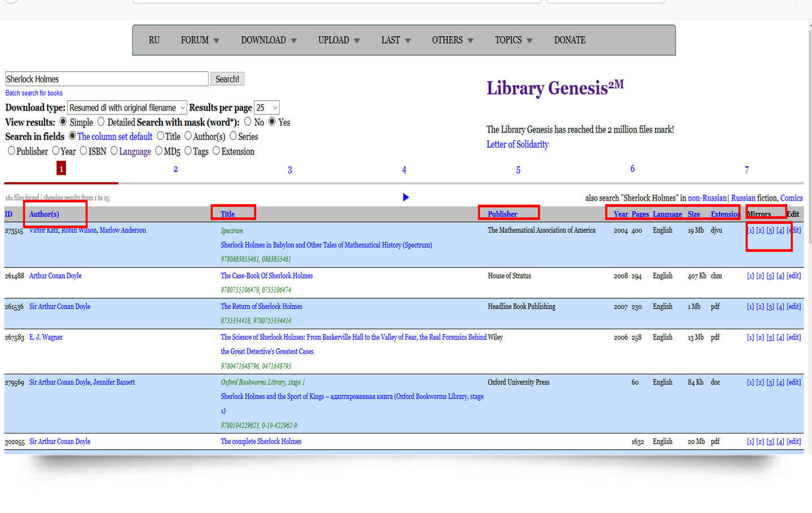Go to results page 3
This screenshot has width=812, height=513.
point(290,170)
